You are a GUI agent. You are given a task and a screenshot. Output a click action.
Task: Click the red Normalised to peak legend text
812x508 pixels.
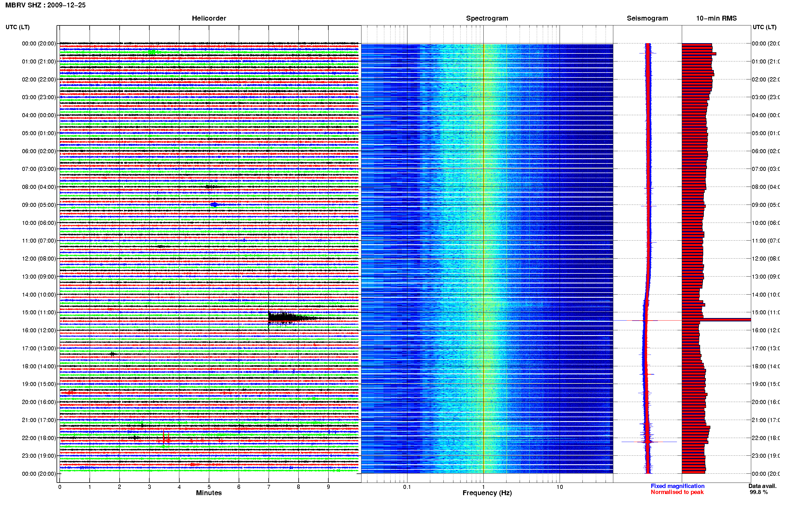[677, 492]
